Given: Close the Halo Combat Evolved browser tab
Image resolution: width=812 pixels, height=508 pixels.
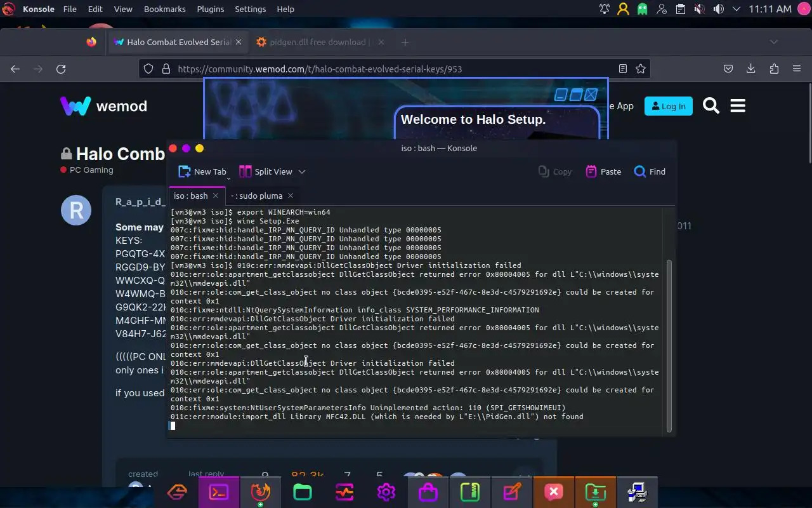Looking at the screenshot, I should point(239,42).
